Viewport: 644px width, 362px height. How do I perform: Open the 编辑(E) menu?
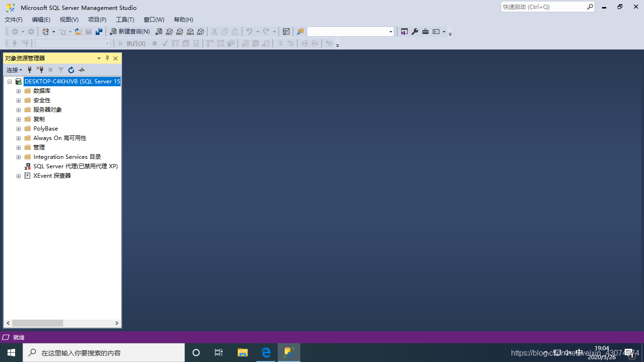coord(41,19)
